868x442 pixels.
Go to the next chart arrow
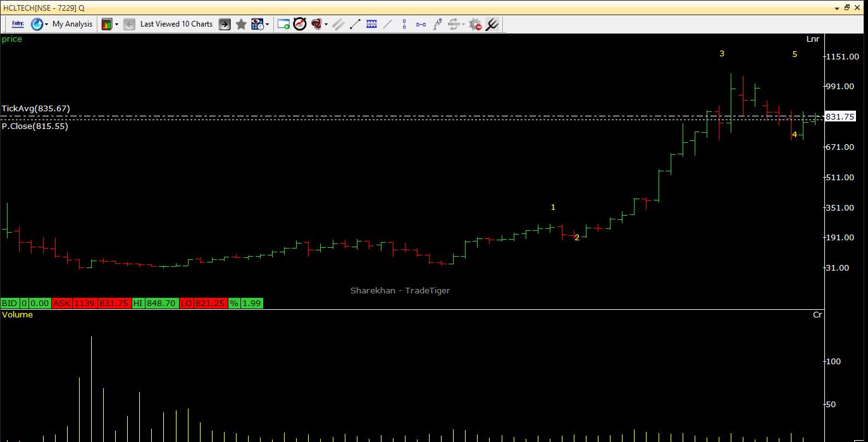[225, 24]
